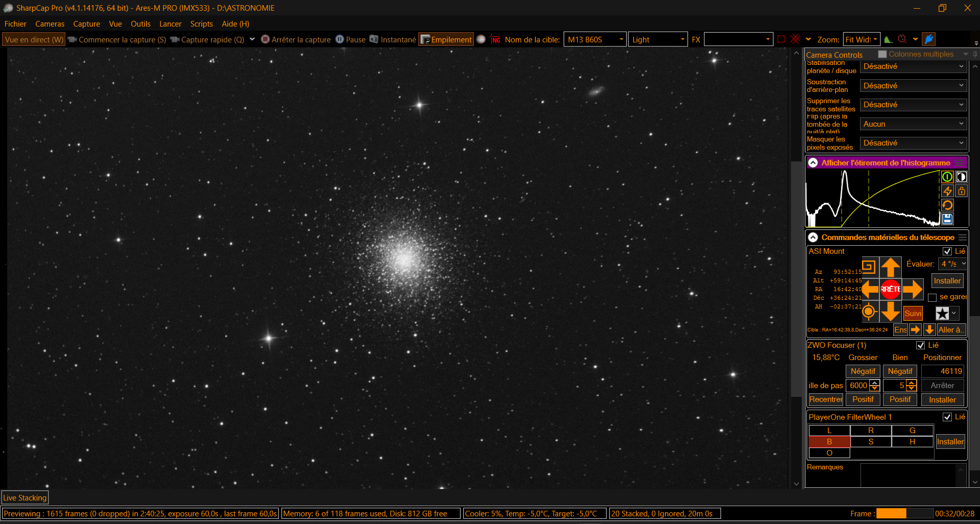Click the focus assistant magnifier icon

(x=902, y=39)
